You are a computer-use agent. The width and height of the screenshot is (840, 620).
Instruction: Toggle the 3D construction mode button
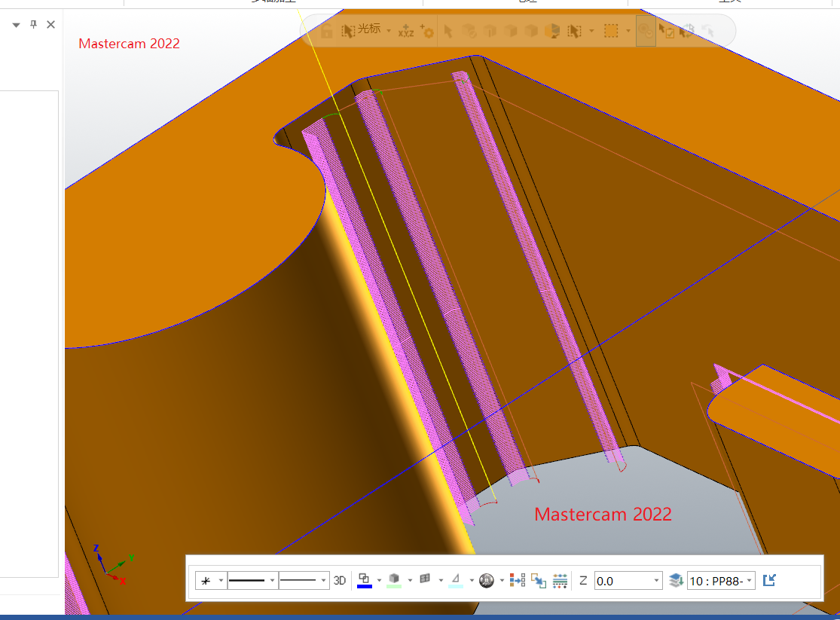pos(340,580)
